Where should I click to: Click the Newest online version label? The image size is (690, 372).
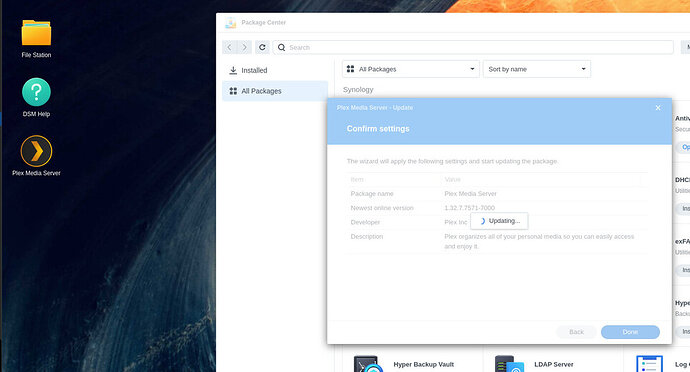coord(382,208)
